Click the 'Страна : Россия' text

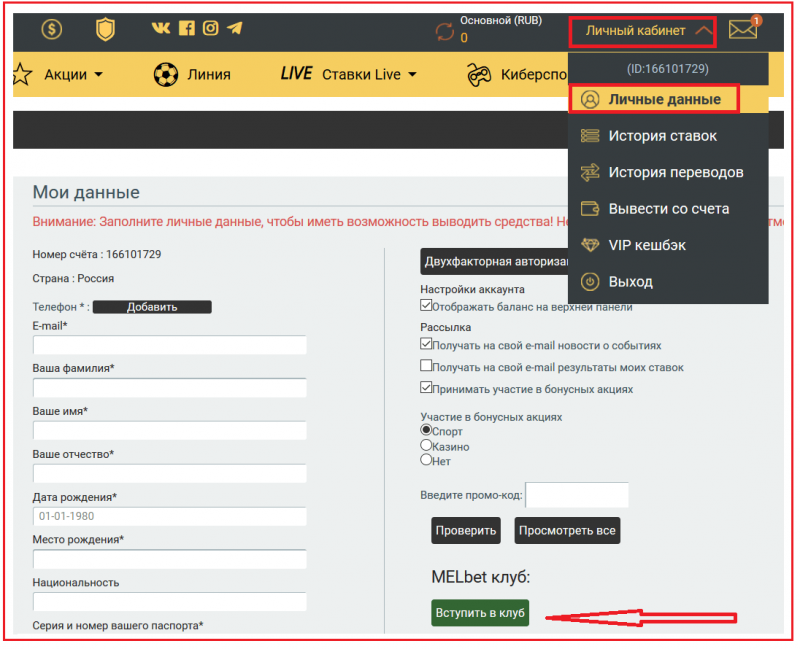click(73, 279)
